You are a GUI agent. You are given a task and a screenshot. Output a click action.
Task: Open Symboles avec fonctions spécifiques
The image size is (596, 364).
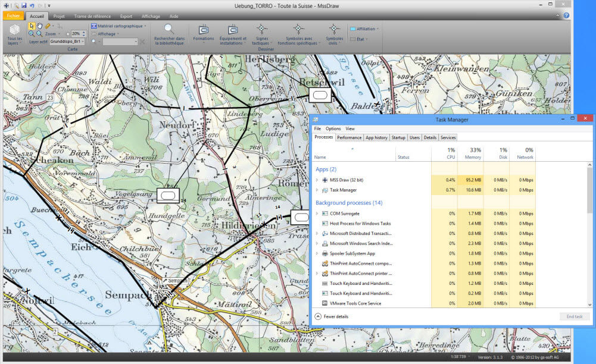click(x=299, y=35)
